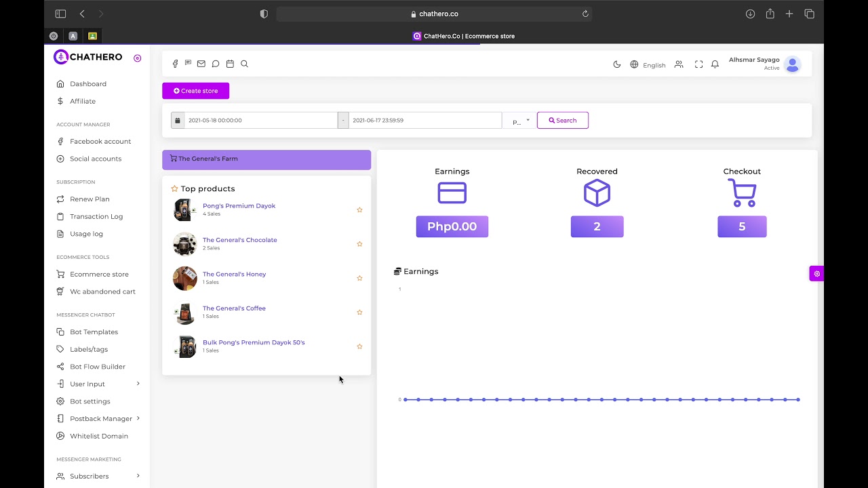Click the Checkout cart icon
Viewport: 868px width, 488px height.
pyautogui.click(x=742, y=193)
